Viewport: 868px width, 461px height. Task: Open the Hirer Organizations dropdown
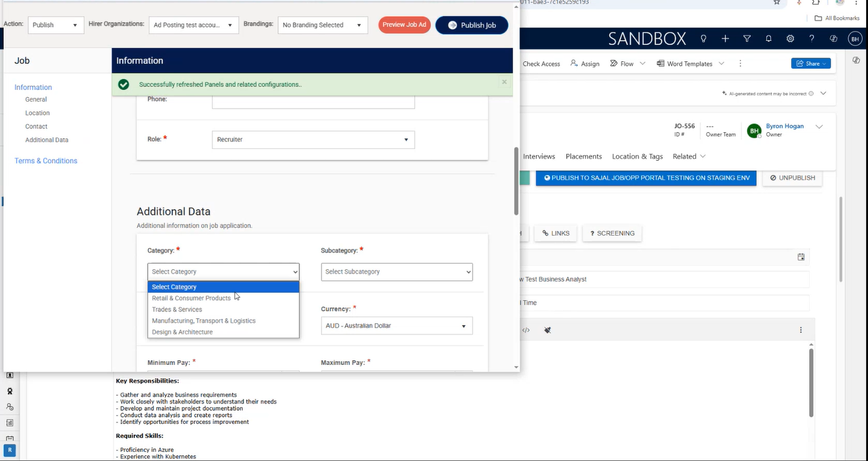coord(194,25)
